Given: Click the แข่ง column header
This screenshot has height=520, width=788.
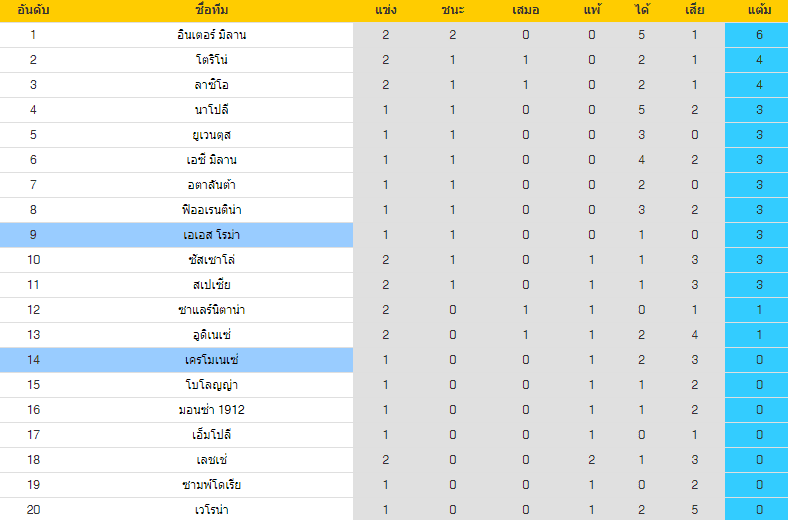Looking at the screenshot, I should pyautogui.click(x=385, y=10).
